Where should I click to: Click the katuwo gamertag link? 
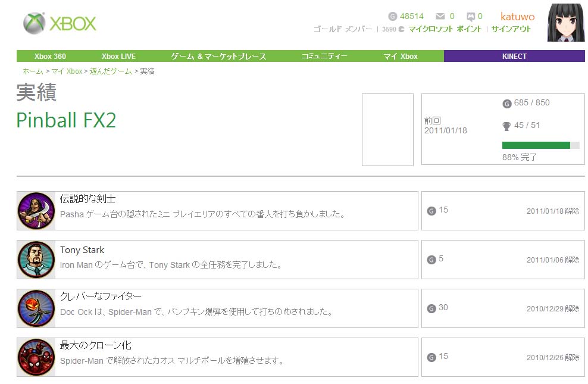click(x=518, y=17)
